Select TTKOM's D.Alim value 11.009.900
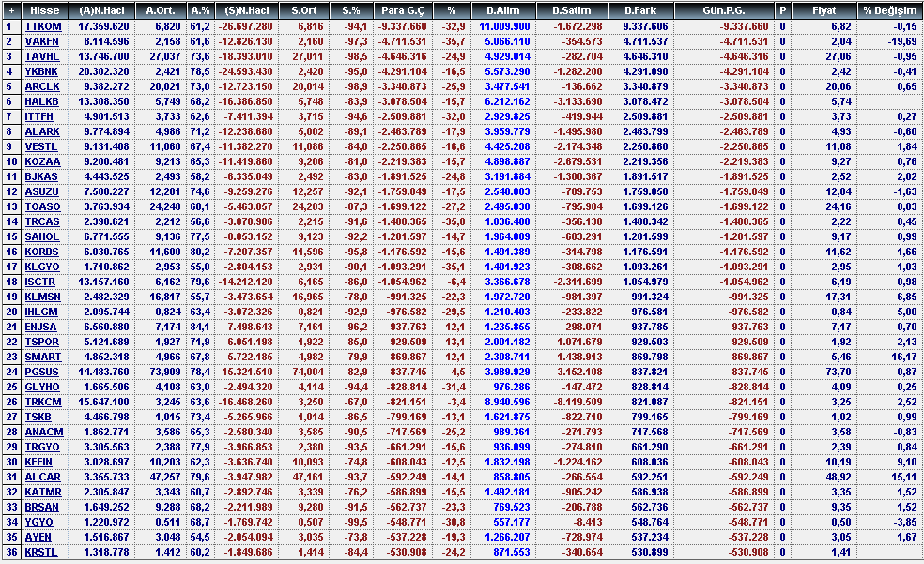 [x=504, y=27]
